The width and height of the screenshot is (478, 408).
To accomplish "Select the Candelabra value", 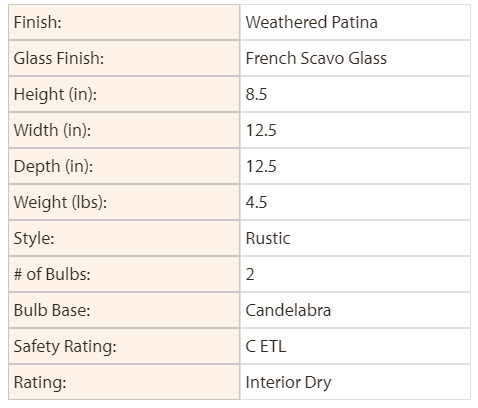I will point(288,310).
